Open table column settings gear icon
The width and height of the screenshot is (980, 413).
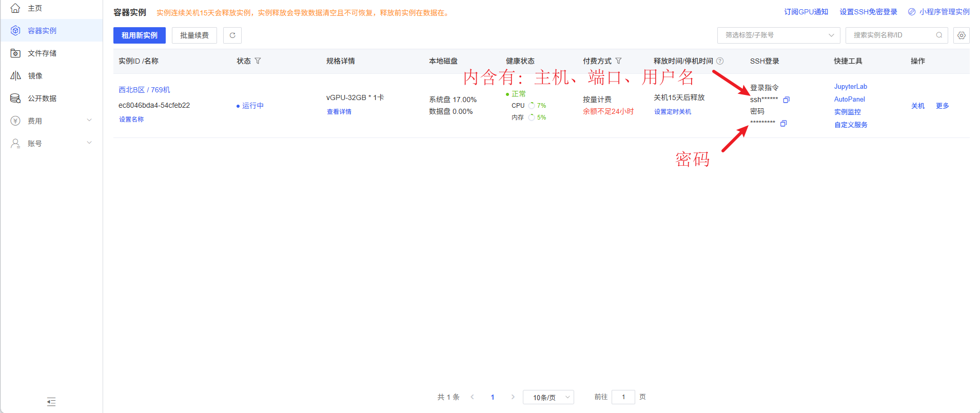click(x=962, y=35)
